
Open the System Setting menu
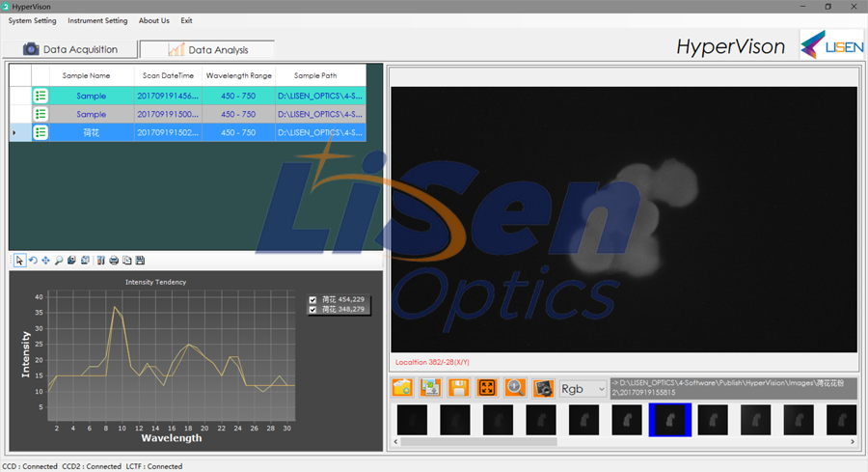(x=32, y=20)
